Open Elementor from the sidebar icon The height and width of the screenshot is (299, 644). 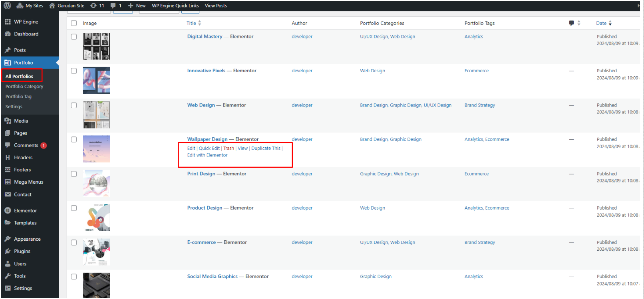click(8, 211)
